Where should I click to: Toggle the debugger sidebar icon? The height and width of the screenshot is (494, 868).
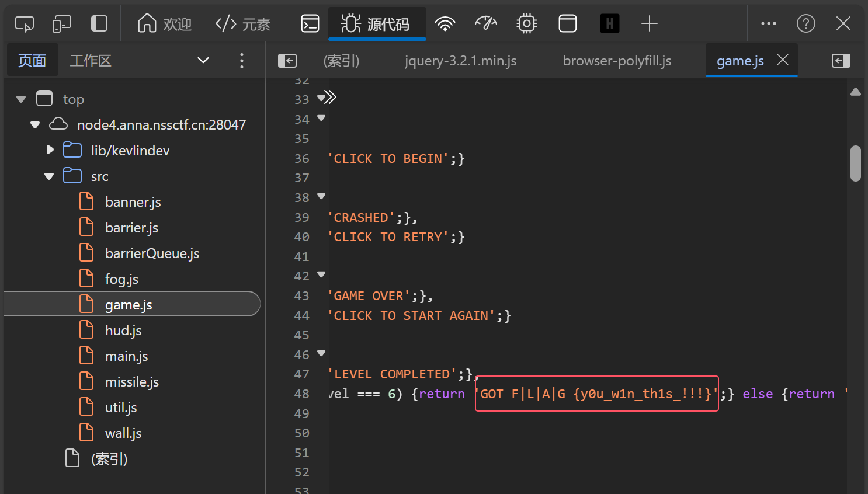click(841, 61)
